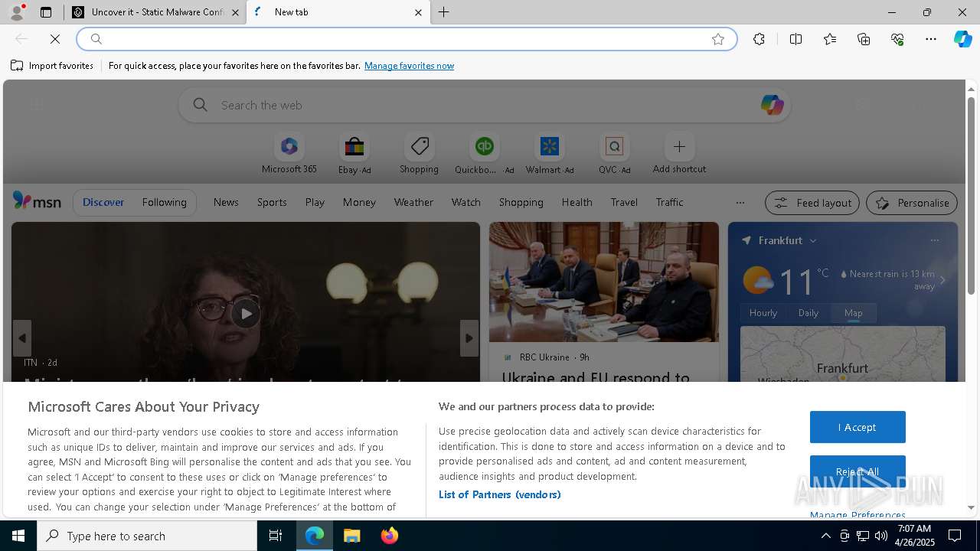980x551 pixels.
Task: Select the Hourly weather tab
Action: coord(763,313)
